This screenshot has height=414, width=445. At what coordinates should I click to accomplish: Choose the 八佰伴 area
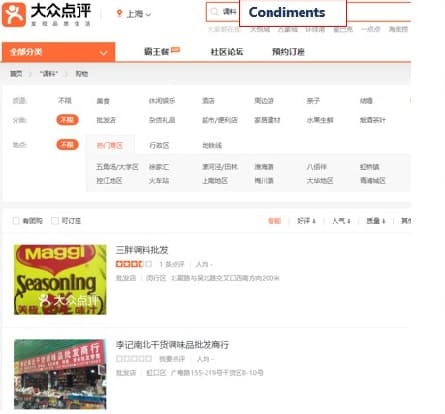(x=316, y=167)
